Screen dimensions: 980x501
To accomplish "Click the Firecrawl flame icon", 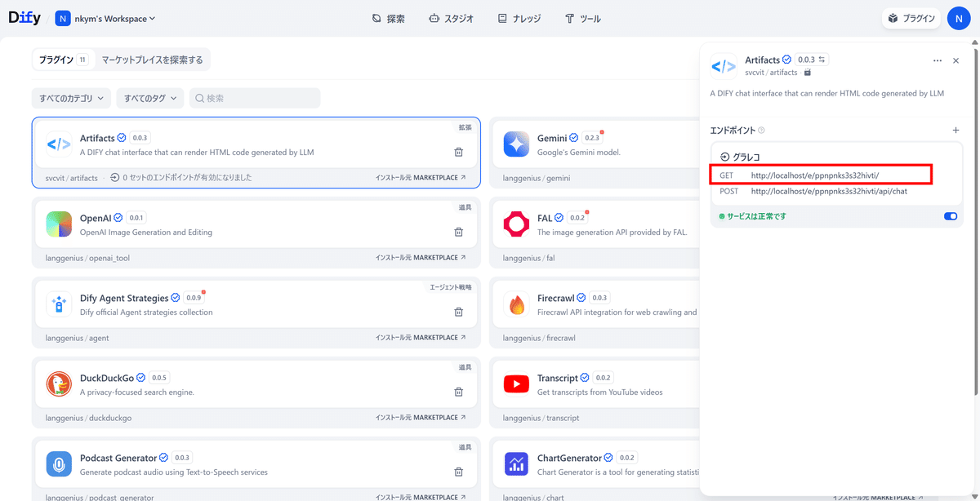I will (515, 302).
